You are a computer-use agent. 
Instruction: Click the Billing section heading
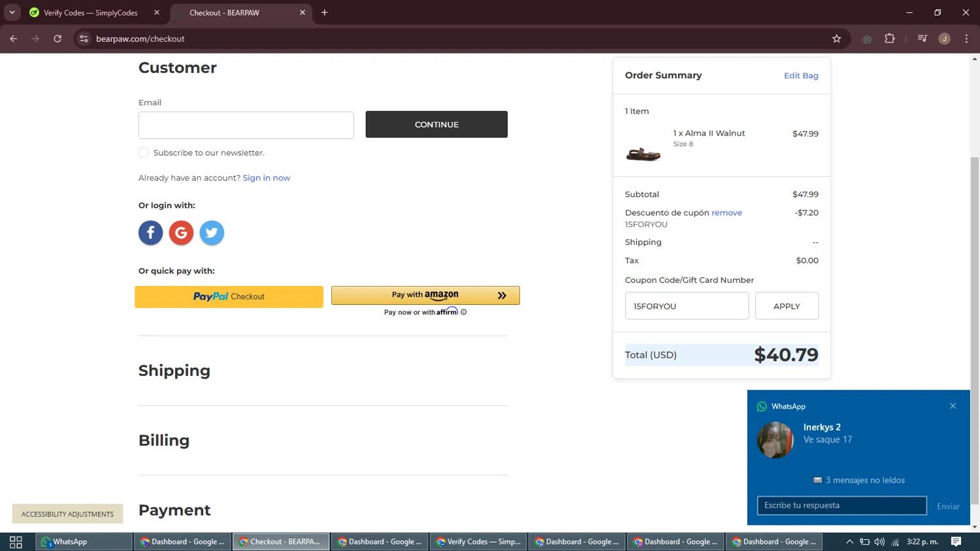click(x=164, y=441)
